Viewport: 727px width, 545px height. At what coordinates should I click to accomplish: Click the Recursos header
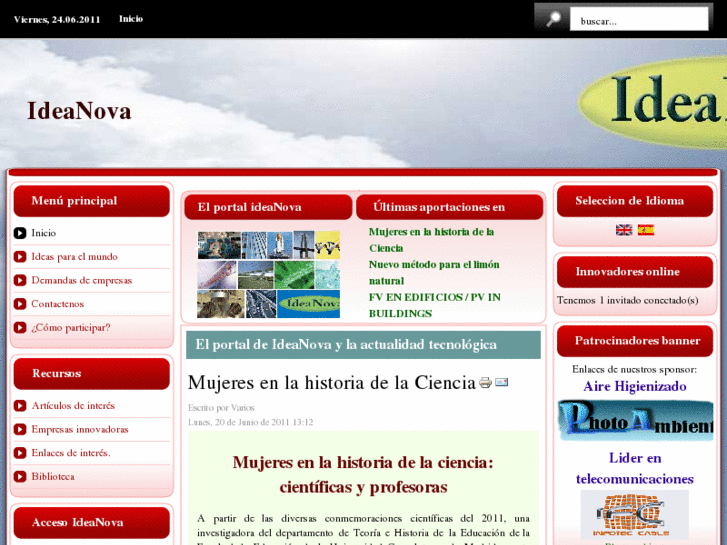92,373
